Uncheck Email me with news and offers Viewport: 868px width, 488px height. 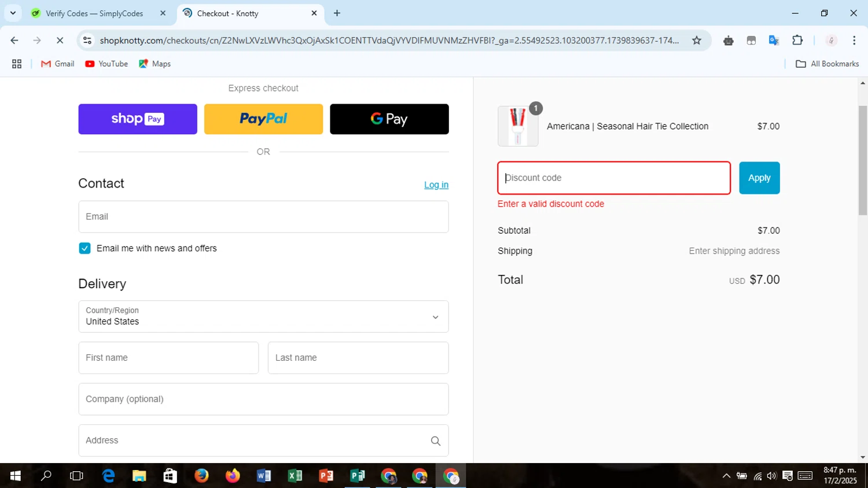(x=84, y=248)
